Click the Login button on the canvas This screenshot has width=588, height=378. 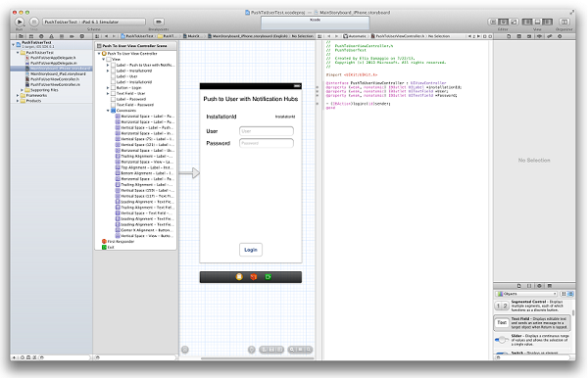251,250
